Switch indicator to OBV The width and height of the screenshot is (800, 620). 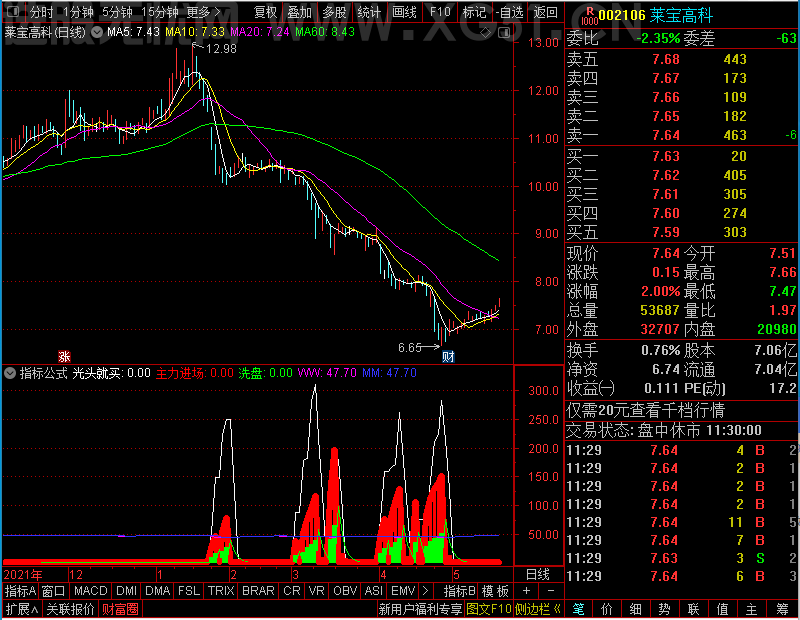point(345,591)
